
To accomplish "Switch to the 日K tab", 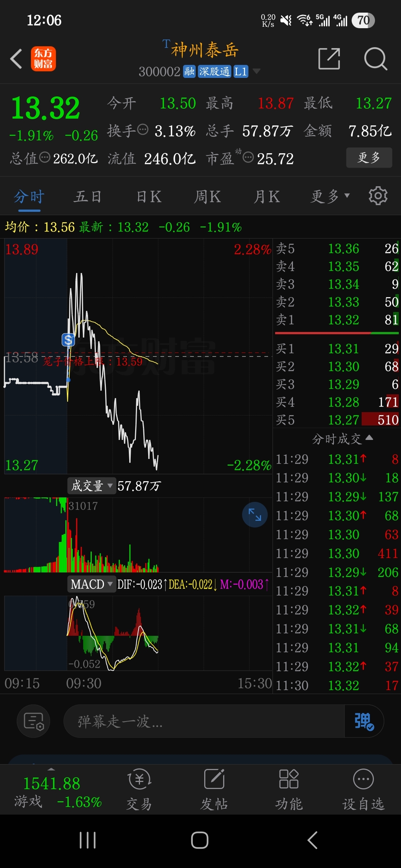I will point(149,196).
